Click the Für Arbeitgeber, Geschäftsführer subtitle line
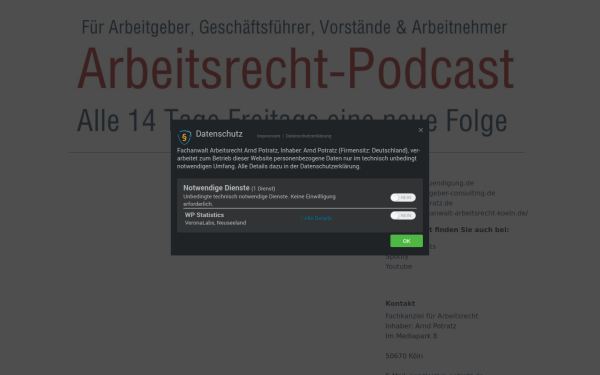The width and height of the screenshot is (600, 375). click(294, 27)
